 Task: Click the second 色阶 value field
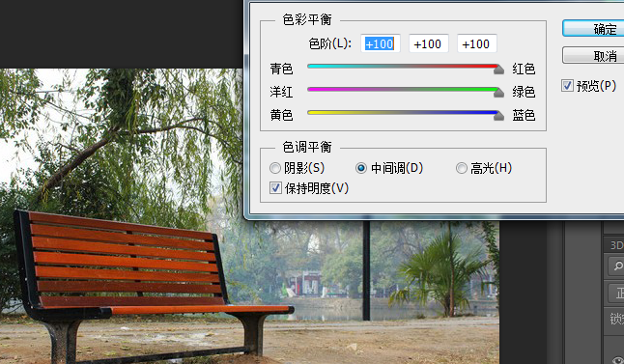click(x=429, y=43)
